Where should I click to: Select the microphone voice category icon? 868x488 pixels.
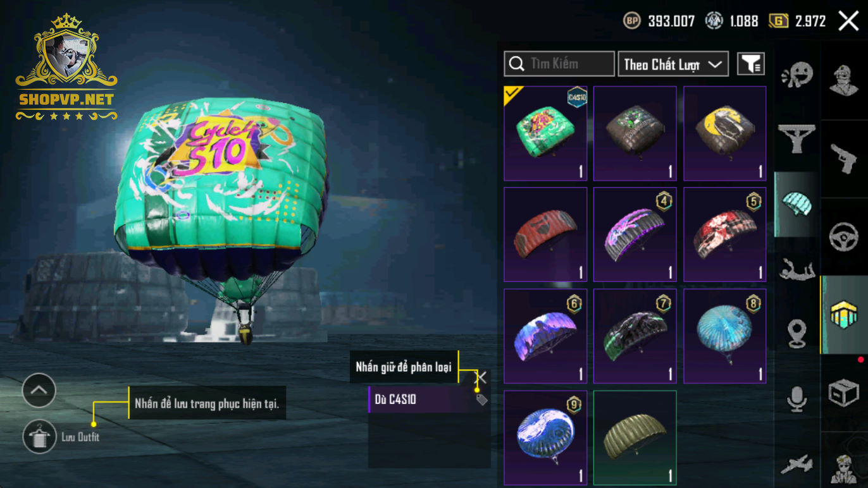point(797,399)
